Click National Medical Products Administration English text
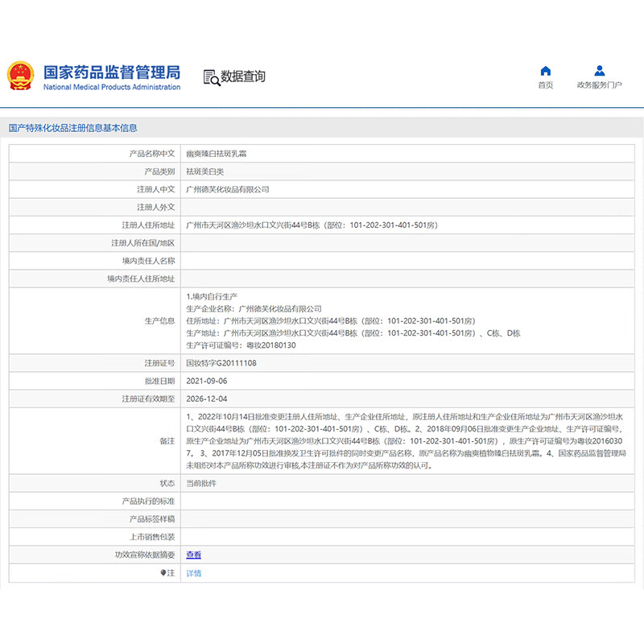Screen dimensions: 644x644 (x=111, y=87)
